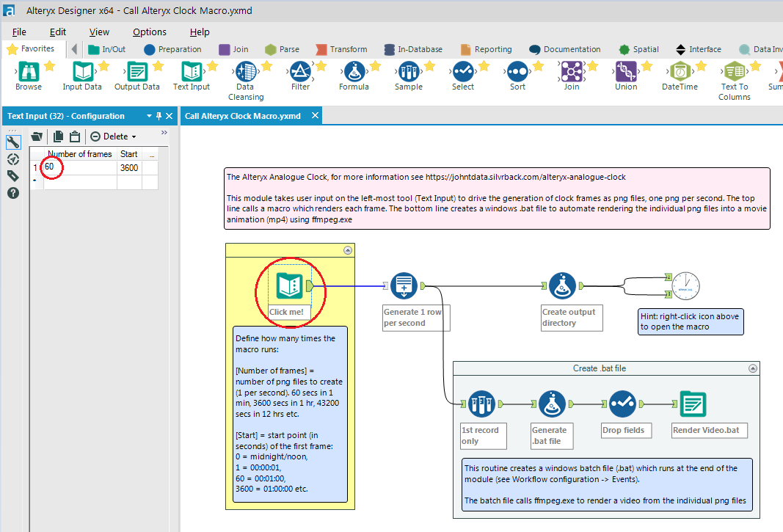
Task: Click the Start cell containing 3600
Action: click(x=129, y=167)
